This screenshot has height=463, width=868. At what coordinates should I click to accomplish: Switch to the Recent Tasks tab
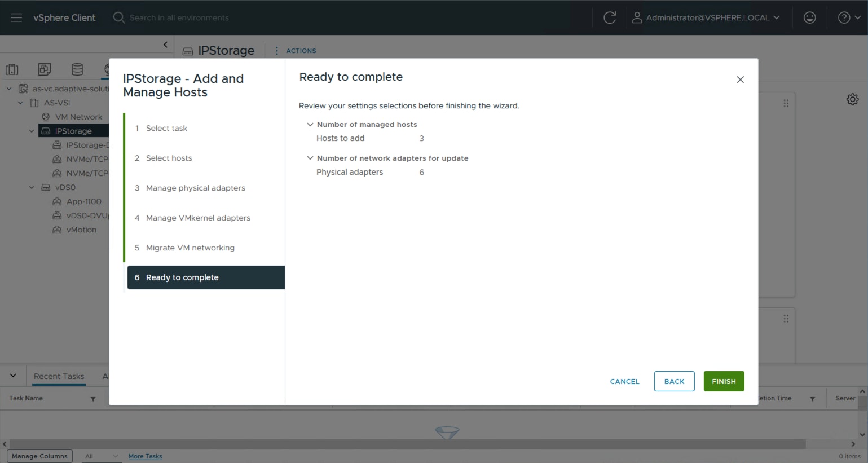tap(59, 376)
